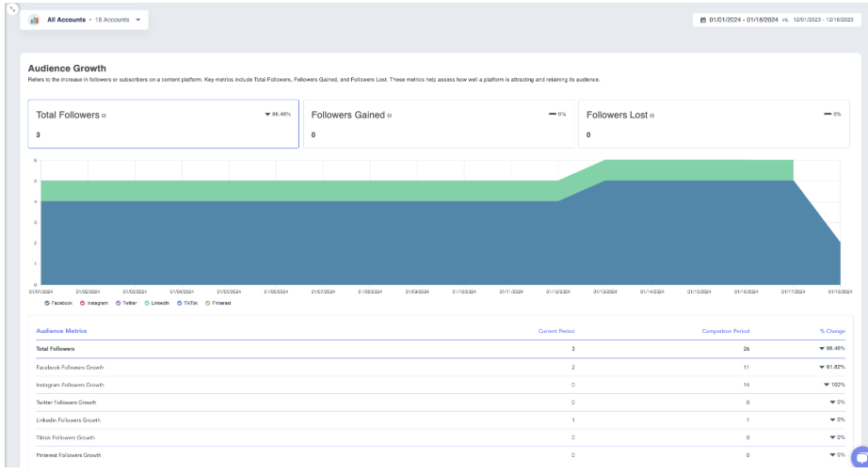The height and width of the screenshot is (474, 868).
Task: Select the Total Followers metric card
Action: pyautogui.click(x=163, y=124)
